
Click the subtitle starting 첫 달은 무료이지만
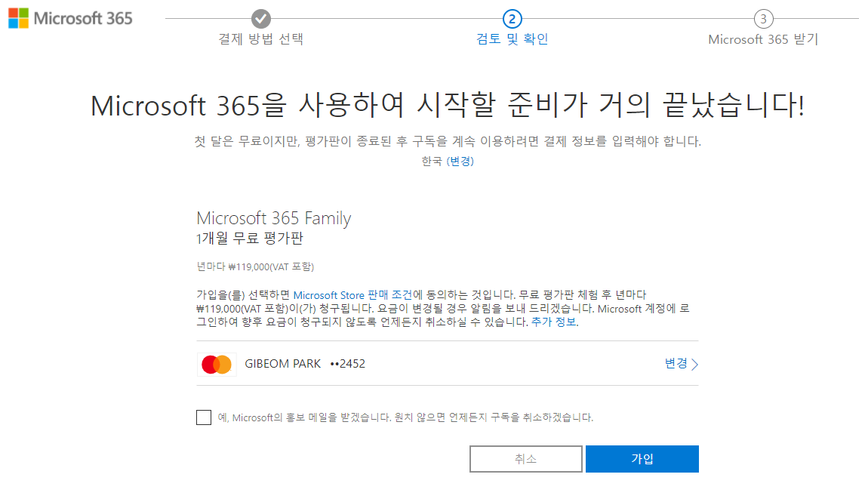(x=448, y=141)
